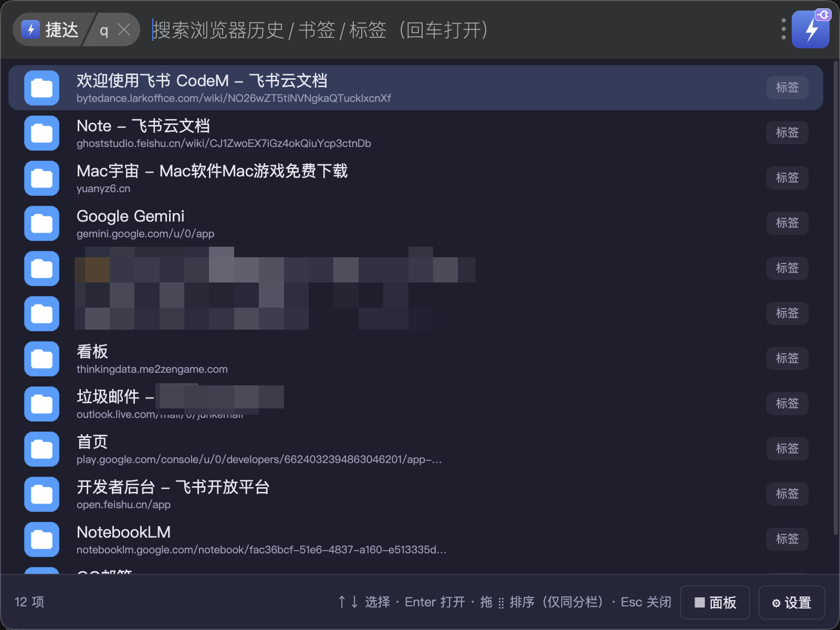Click folder icon beside Mac宇宙 entry

41,178
